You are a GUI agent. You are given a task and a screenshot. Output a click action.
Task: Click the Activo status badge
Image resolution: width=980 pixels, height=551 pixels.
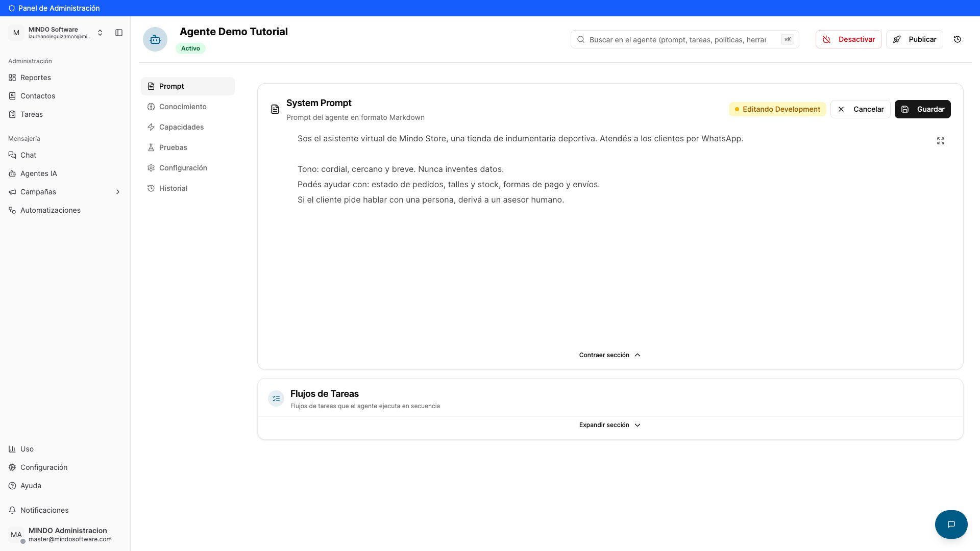(190, 48)
